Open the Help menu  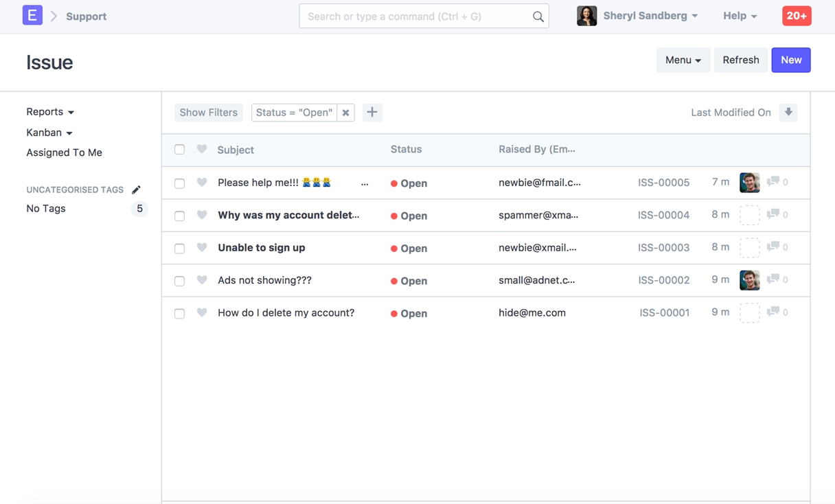[x=740, y=16]
